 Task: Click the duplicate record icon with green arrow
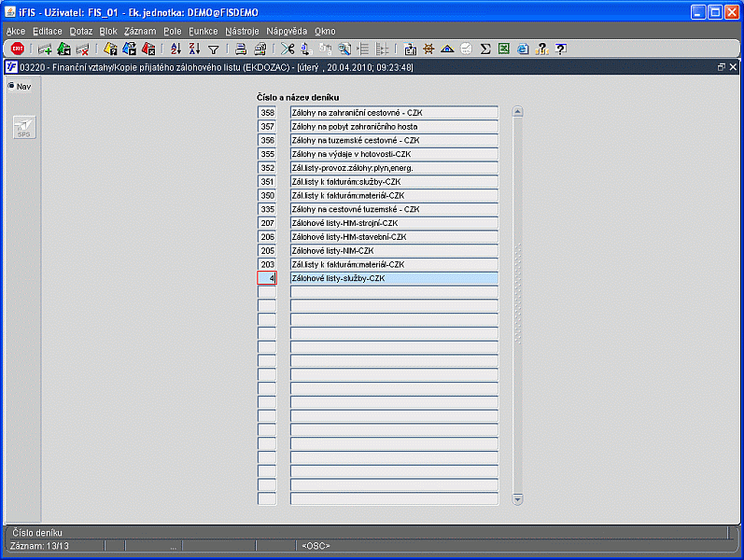63,49
